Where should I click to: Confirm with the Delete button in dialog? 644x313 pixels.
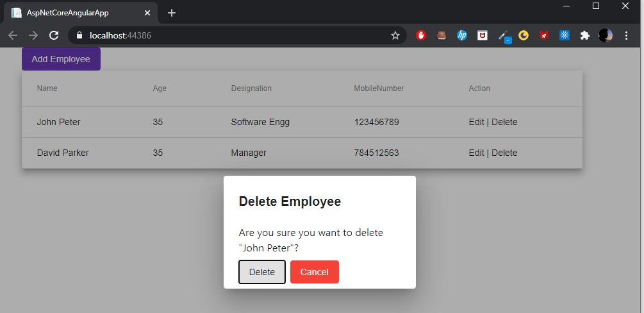point(262,272)
